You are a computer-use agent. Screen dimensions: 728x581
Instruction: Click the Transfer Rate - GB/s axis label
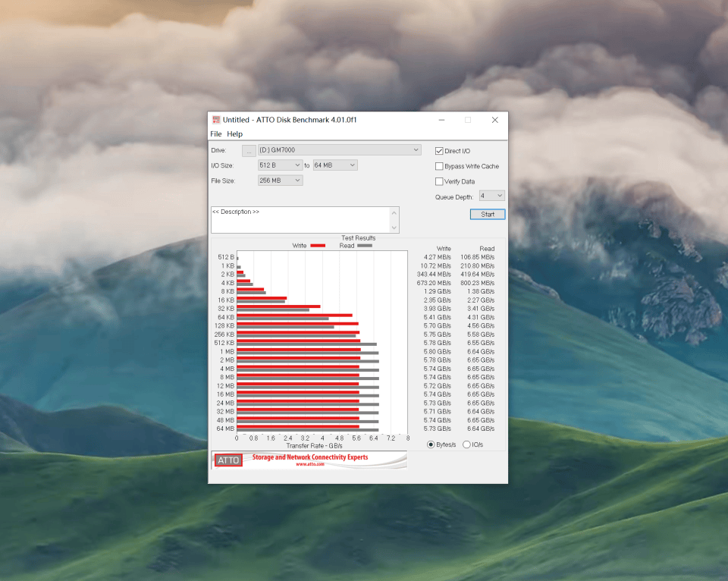pos(314,446)
